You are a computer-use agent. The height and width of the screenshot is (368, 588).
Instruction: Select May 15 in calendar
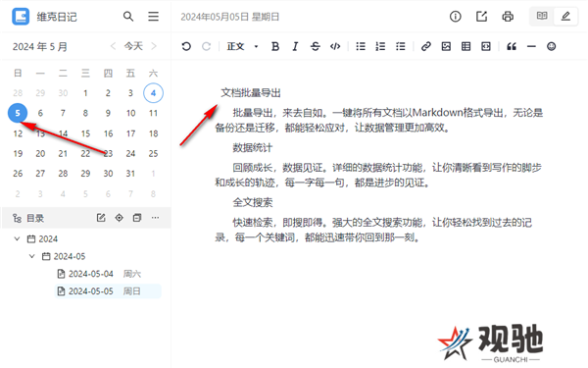pyautogui.click(x=85, y=133)
